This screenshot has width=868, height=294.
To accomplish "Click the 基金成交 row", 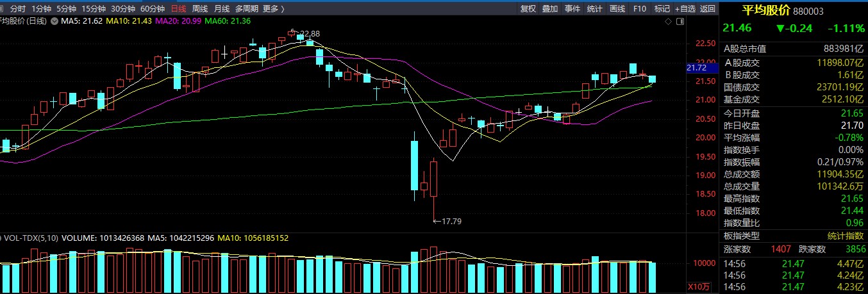I will [794, 99].
